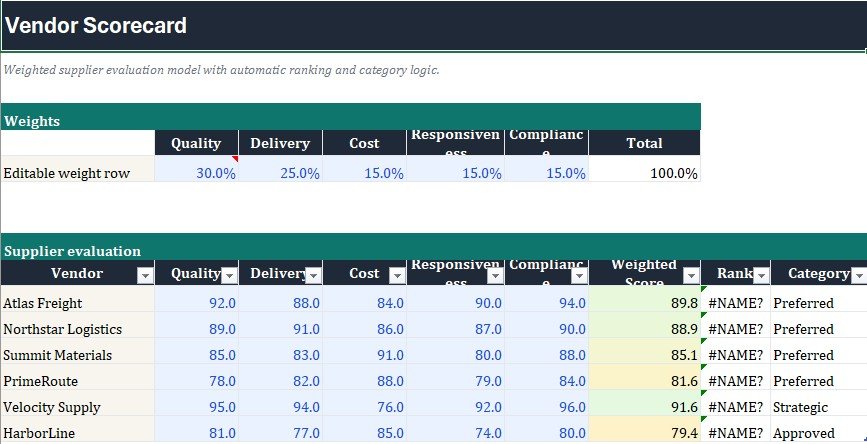
Task: Select Northstar Logistics weighted score 88.9
Action: (x=645, y=325)
